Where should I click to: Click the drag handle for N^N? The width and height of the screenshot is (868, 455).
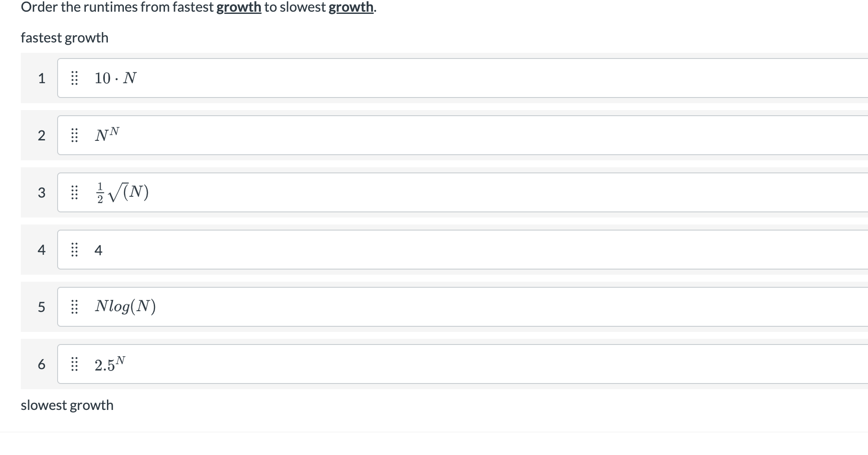(x=74, y=135)
